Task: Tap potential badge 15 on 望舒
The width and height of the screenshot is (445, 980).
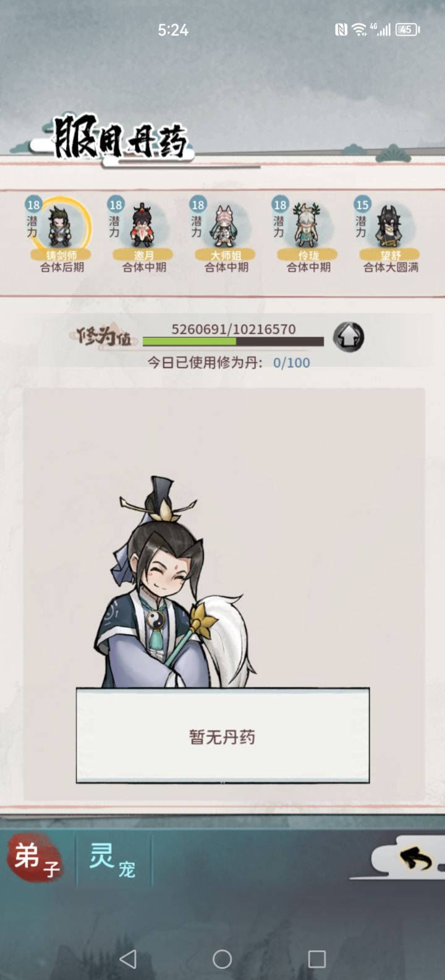Action: (x=362, y=204)
